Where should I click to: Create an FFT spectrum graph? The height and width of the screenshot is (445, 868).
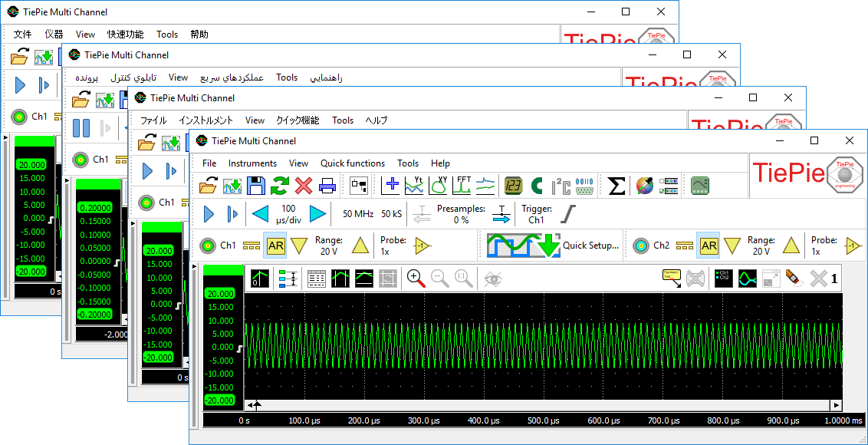462,186
